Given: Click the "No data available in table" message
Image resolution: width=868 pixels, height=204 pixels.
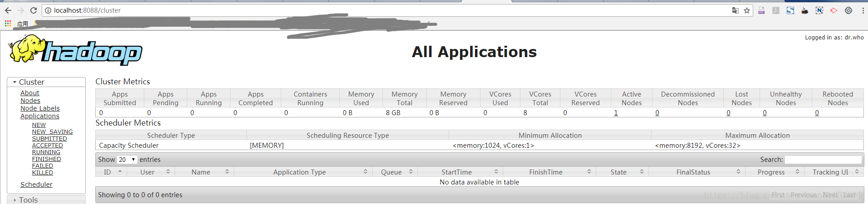Looking at the screenshot, I should pyautogui.click(x=479, y=182).
